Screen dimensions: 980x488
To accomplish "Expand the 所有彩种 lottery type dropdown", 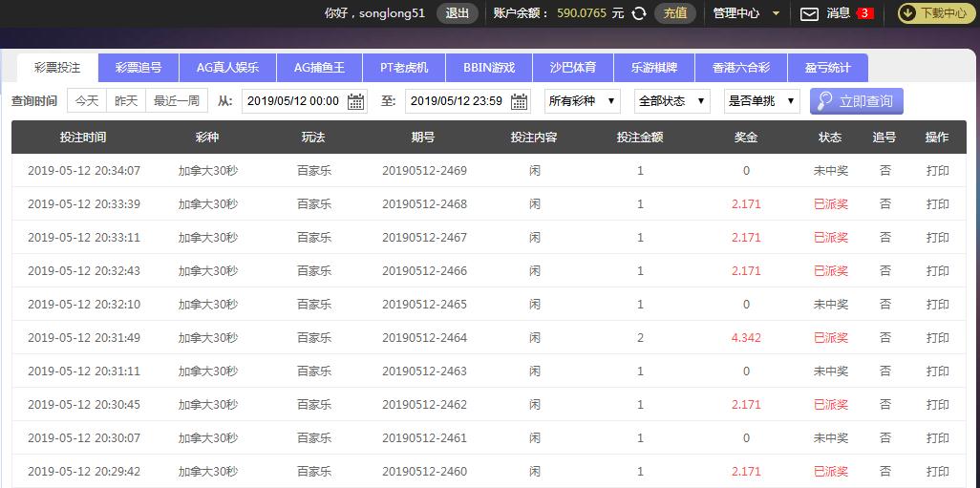I will 582,101.
